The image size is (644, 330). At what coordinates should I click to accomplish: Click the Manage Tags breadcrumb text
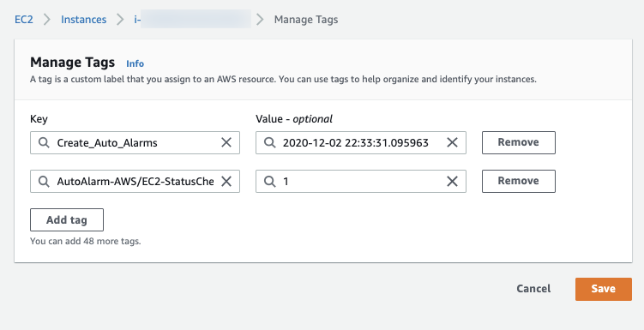[306, 20]
